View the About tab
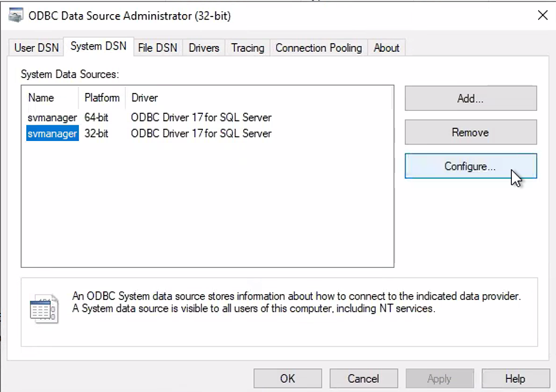Image resolution: width=556 pixels, height=392 pixels. tap(386, 47)
